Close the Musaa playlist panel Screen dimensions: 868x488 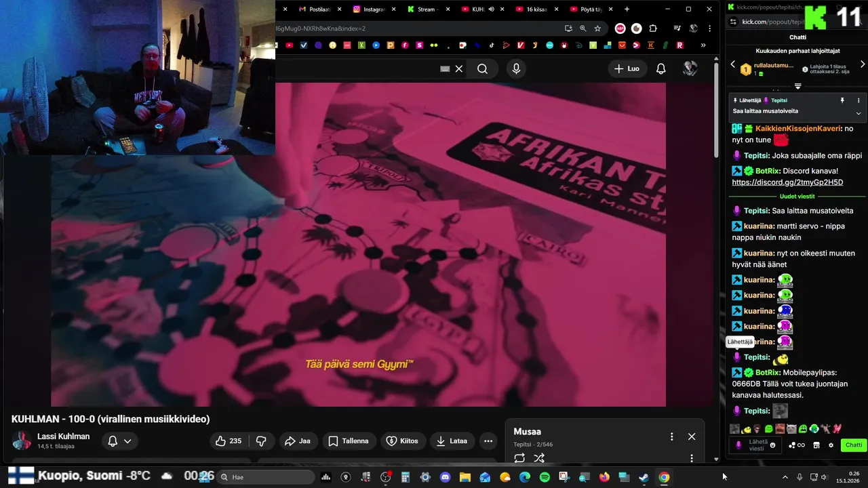[691, 436]
